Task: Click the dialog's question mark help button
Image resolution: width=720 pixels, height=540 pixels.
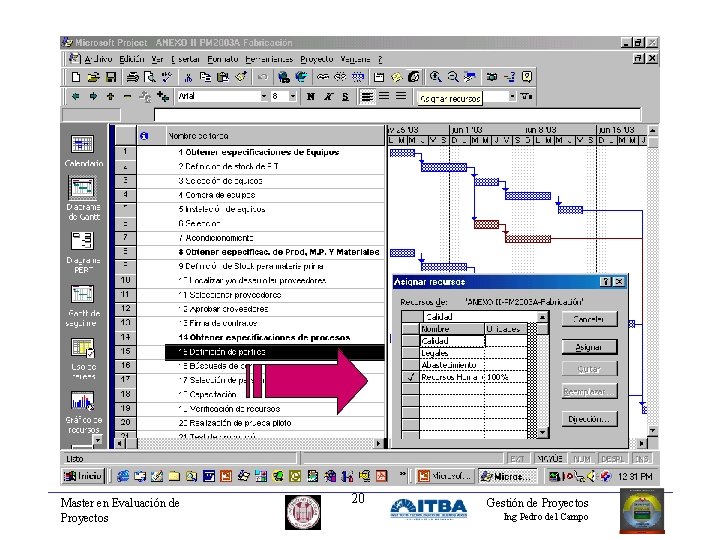Action: [x=606, y=282]
